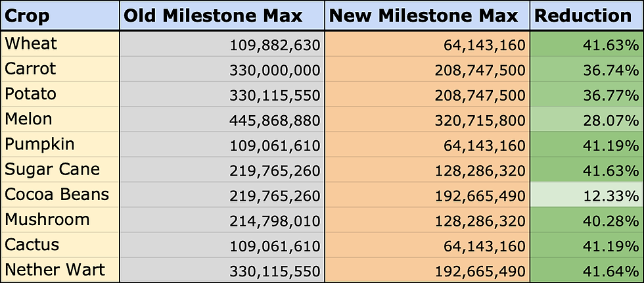Click the Mushroom crop cell
This screenshot has height=283, width=644.
(x=60, y=219)
